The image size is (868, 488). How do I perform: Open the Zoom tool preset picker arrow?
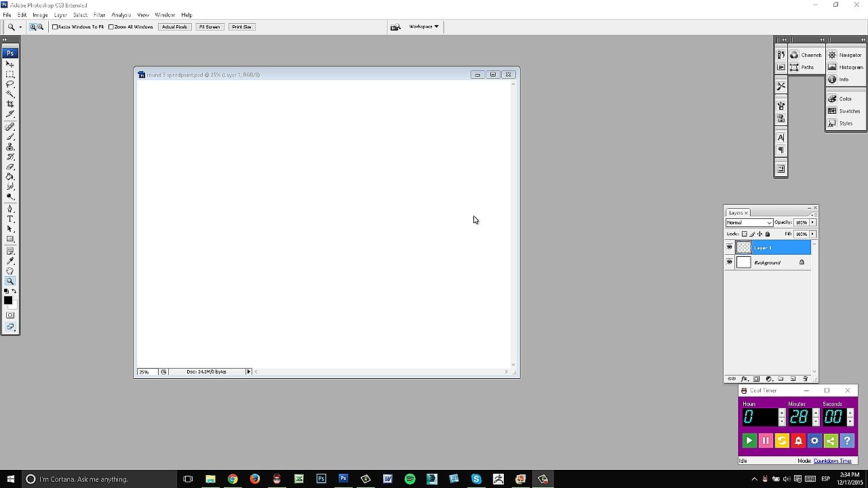[x=20, y=27]
